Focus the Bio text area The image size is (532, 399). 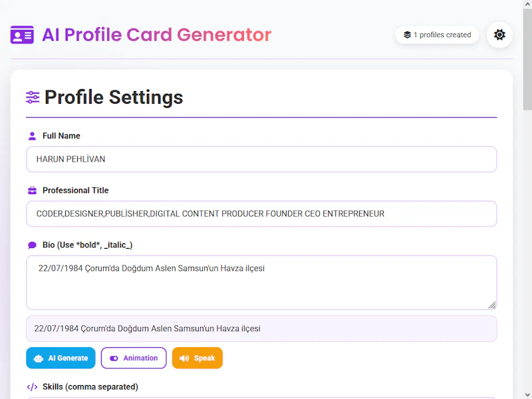(261, 279)
